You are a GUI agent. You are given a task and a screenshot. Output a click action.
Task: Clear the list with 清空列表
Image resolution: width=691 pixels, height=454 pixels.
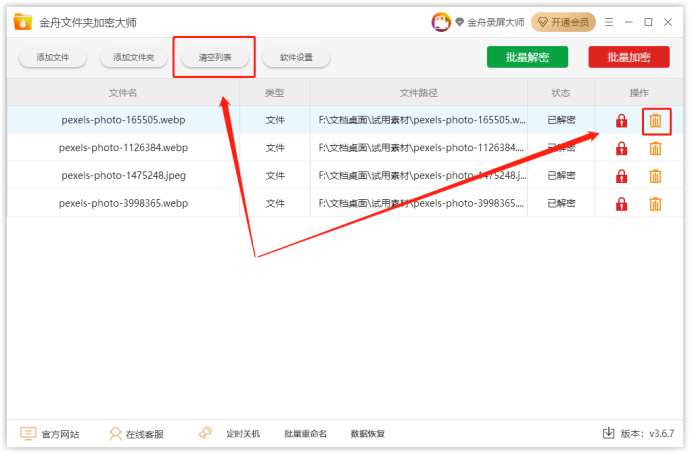pyautogui.click(x=215, y=57)
